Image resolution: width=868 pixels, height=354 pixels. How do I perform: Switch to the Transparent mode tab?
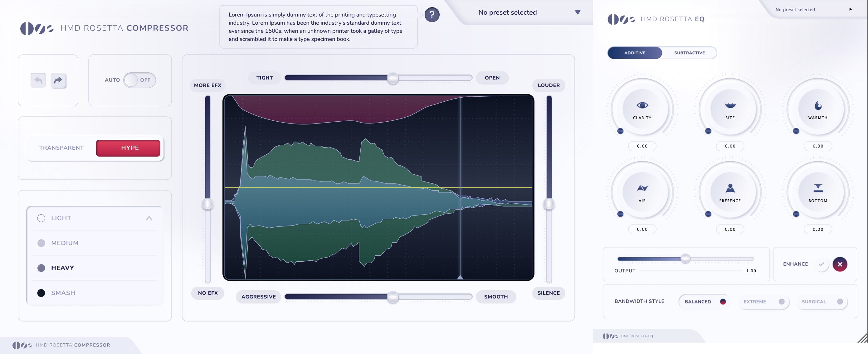click(x=61, y=148)
